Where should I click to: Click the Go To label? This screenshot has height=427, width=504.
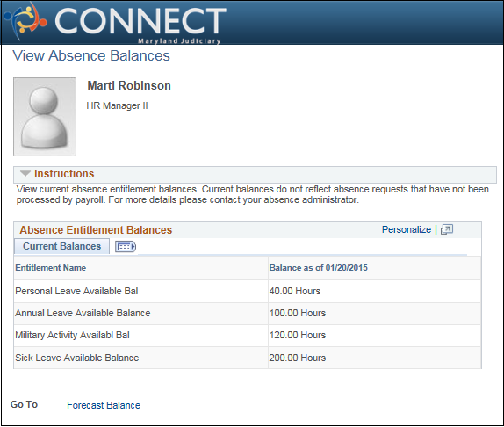tap(24, 404)
